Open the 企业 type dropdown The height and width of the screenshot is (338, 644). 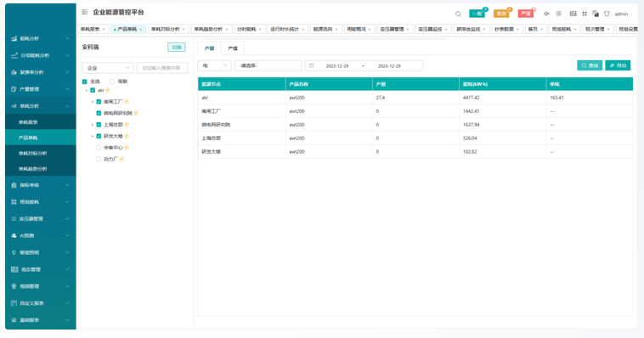tap(108, 68)
